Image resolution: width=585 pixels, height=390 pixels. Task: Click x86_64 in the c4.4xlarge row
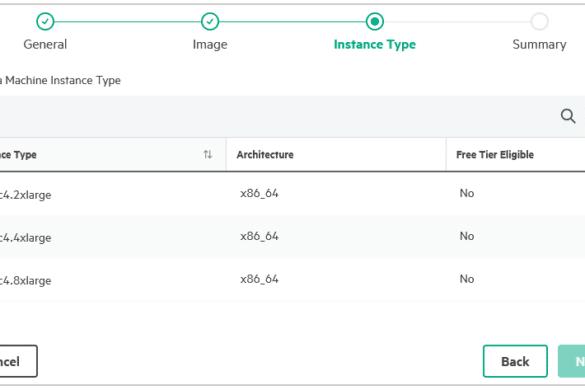tap(259, 236)
